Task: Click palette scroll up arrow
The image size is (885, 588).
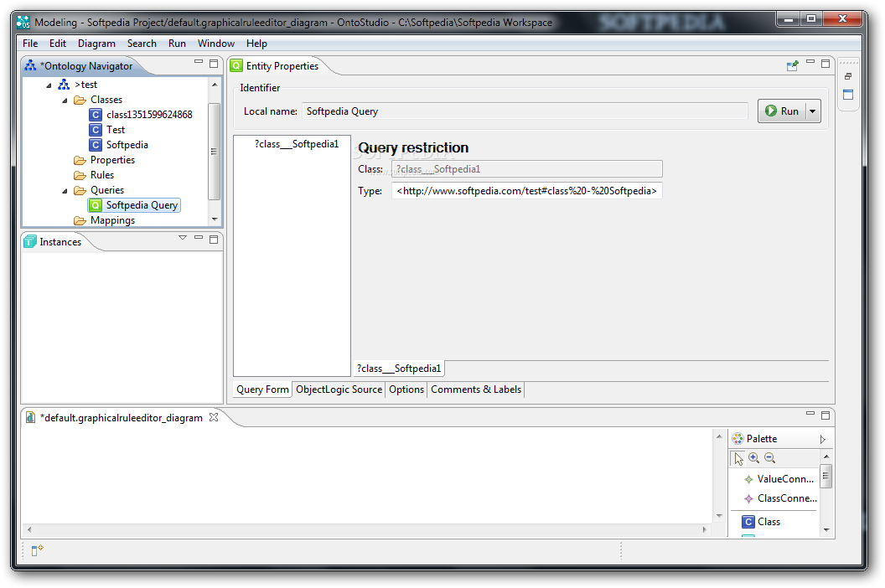Action: pos(826,456)
